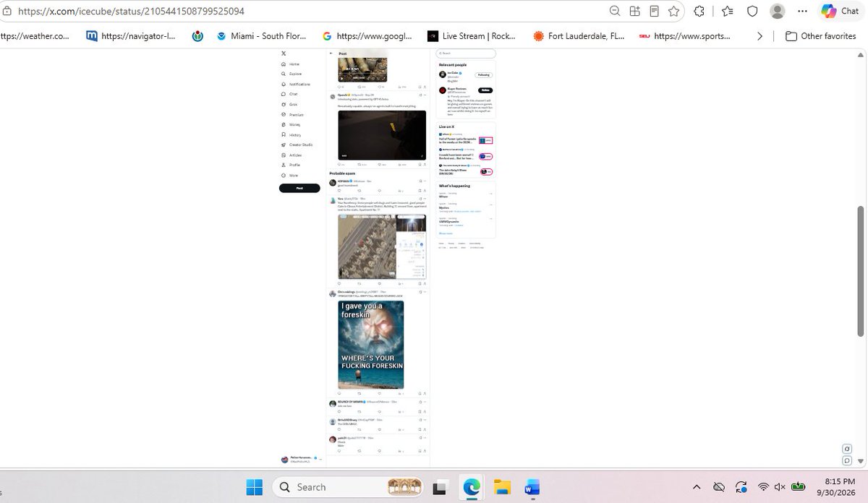Go back using the Post back arrow
Screen dimensions: 868x503
[331, 53]
